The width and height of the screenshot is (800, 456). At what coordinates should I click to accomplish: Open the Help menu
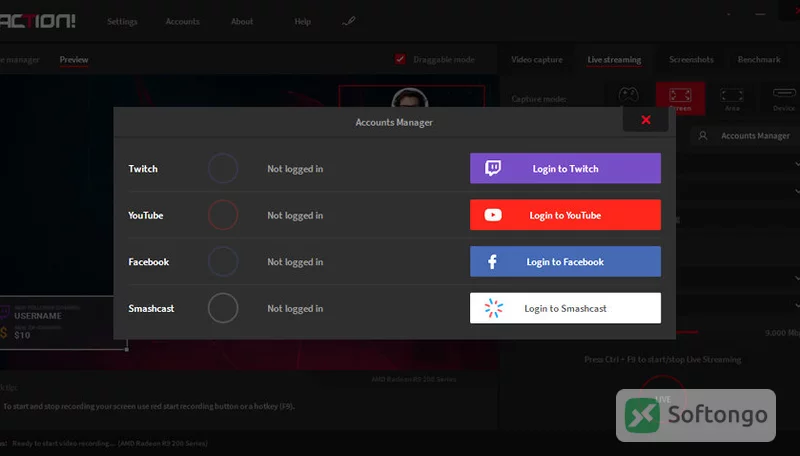(x=302, y=21)
